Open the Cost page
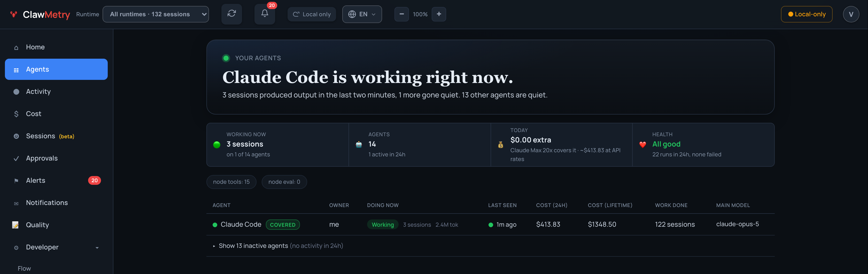The width and height of the screenshot is (868, 274). 56,113
